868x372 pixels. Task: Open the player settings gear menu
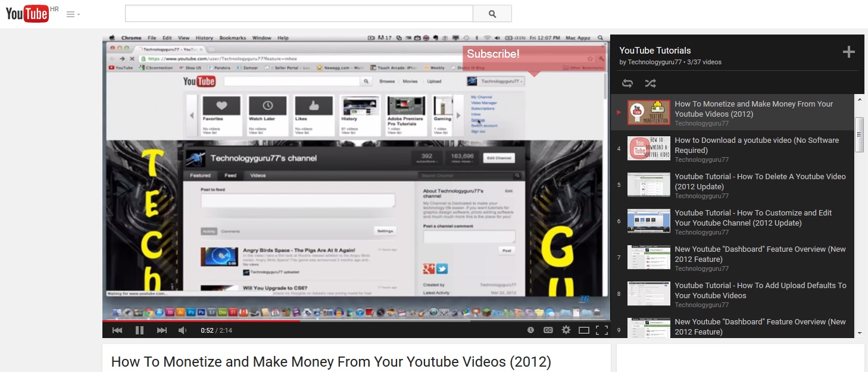coord(566,330)
